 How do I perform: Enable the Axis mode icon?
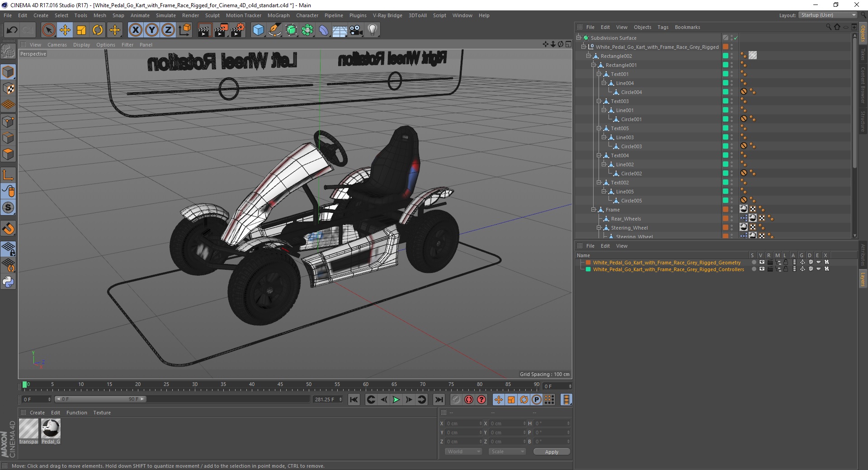click(x=8, y=175)
